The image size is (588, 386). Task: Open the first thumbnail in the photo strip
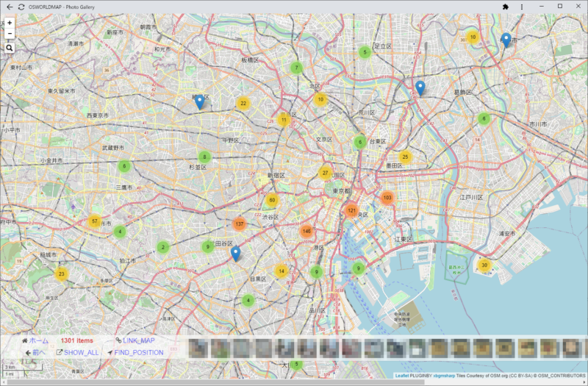point(197,348)
